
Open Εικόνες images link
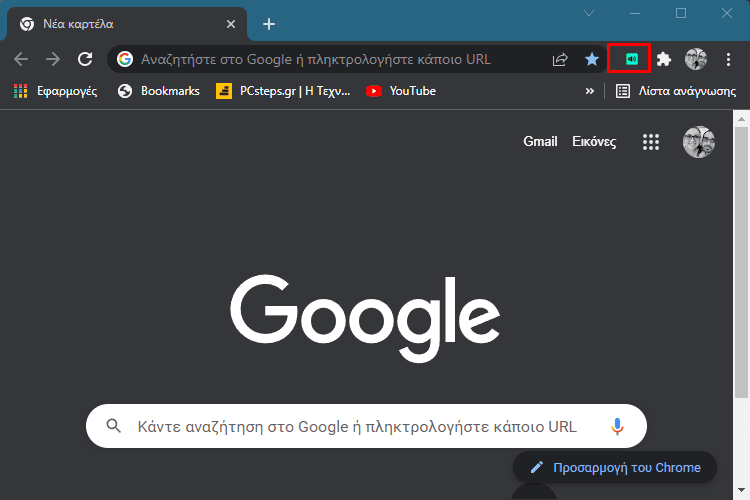(594, 142)
